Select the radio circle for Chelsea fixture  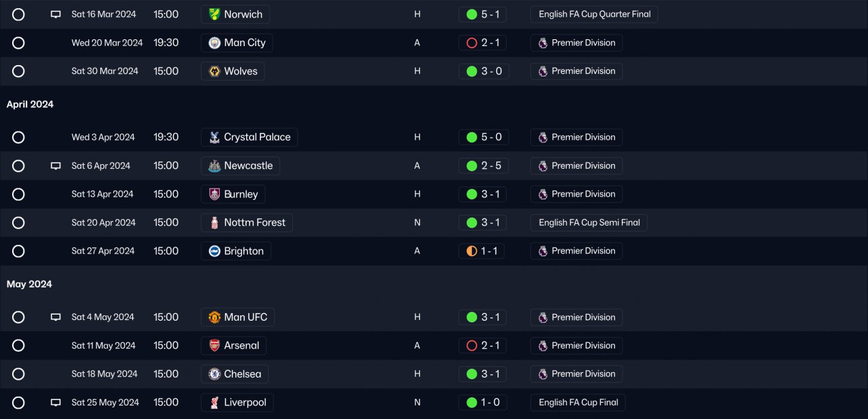[x=18, y=374]
